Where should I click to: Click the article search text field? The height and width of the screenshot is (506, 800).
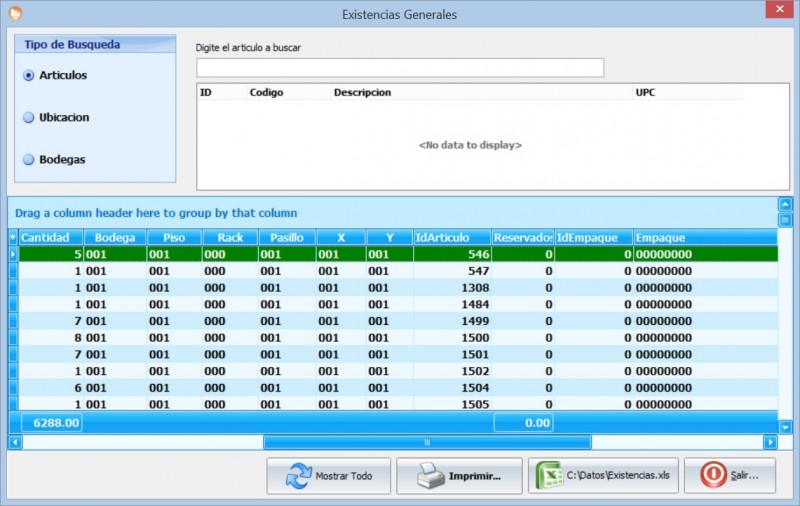[400, 67]
